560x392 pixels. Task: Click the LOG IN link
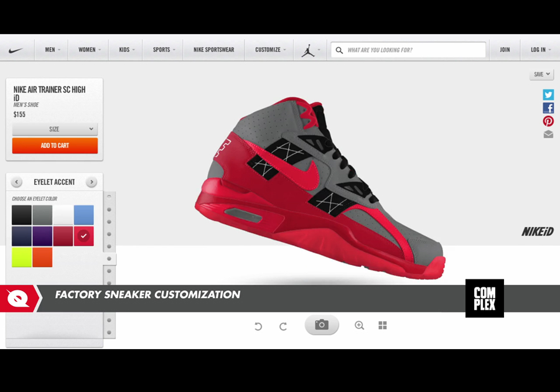(x=539, y=50)
